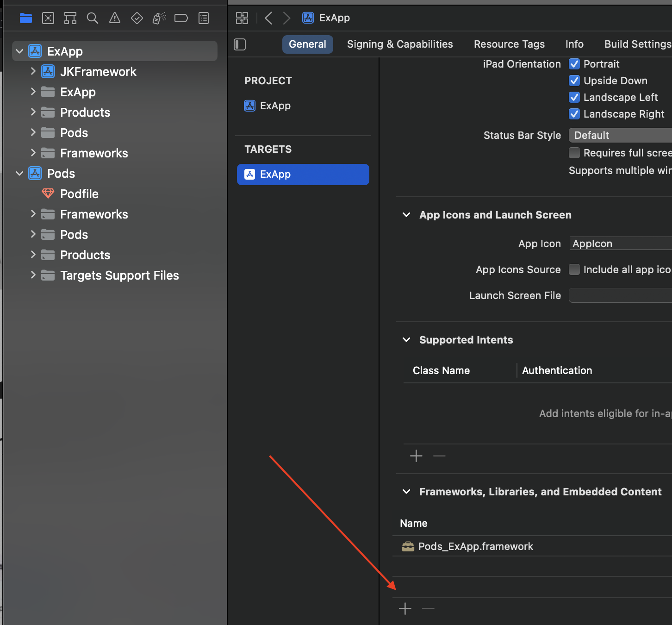
Task: Select the Pods folder under the Pods project
Action: (x=74, y=235)
